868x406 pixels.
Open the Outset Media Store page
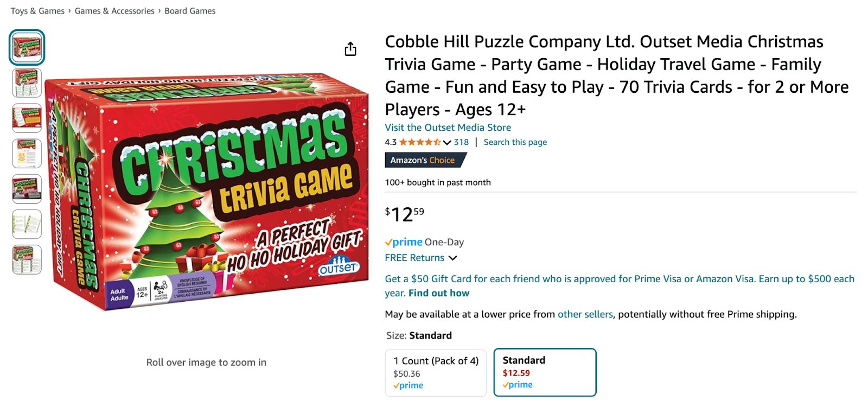pyautogui.click(x=447, y=127)
